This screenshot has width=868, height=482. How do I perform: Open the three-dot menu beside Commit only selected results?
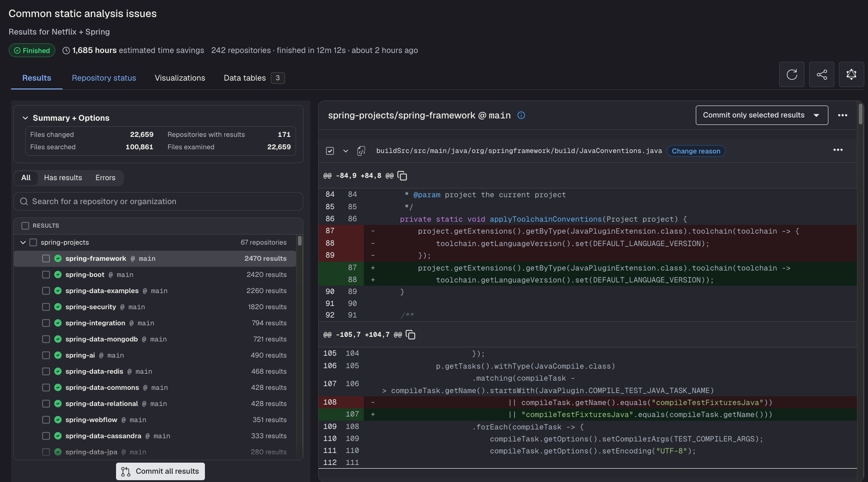pyautogui.click(x=843, y=115)
